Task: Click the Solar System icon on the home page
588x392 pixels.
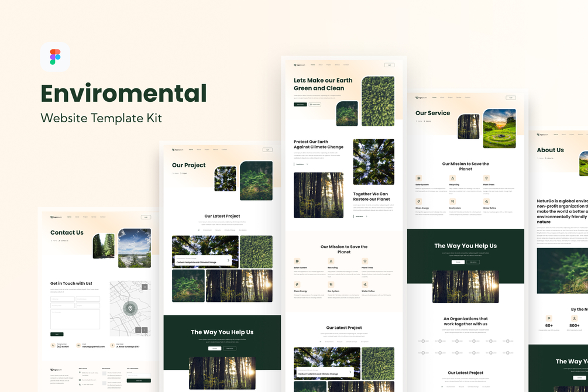Action: click(x=297, y=261)
